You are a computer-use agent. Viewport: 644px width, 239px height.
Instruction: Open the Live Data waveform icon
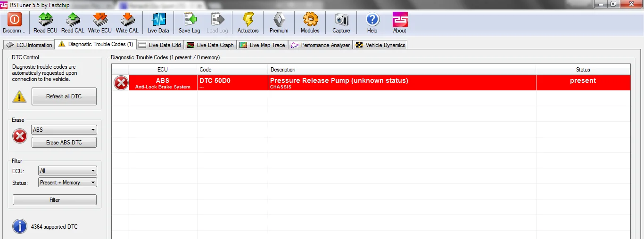(x=158, y=19)
